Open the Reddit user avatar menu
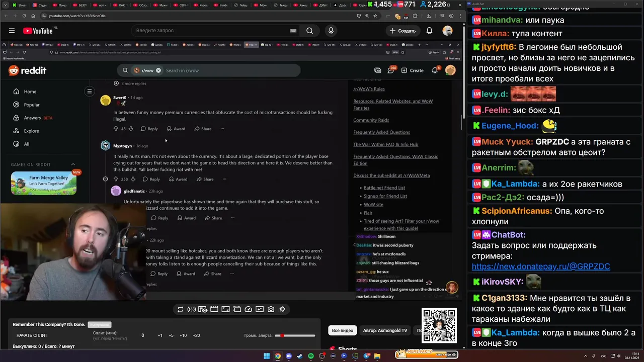This screenshot has height=362, width=644. pos(450,70)
